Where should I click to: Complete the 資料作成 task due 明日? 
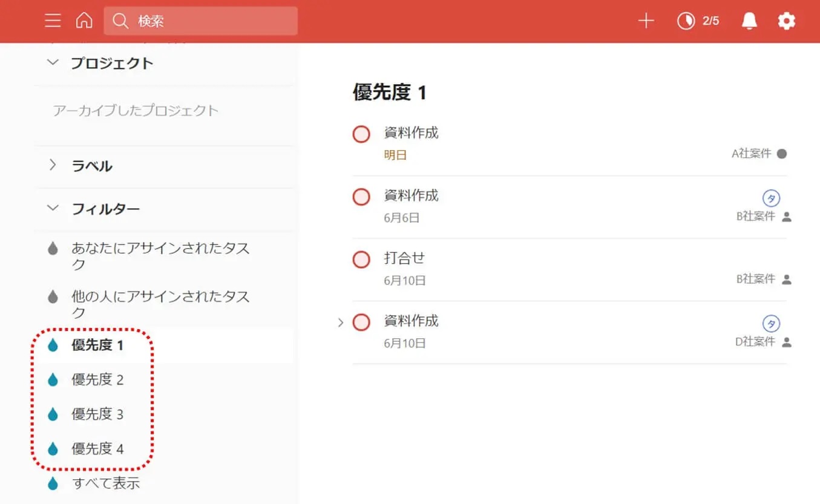click(x=361, y=134)
